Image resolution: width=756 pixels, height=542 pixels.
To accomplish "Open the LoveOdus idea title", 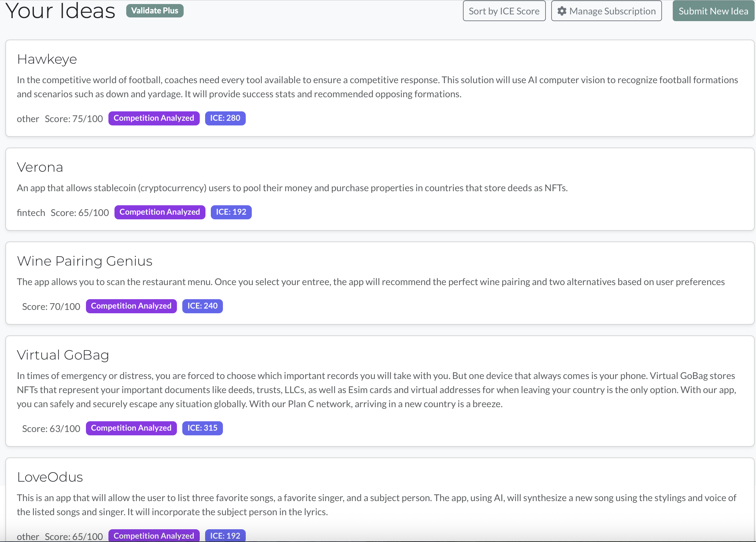I will tap(50, 477).
